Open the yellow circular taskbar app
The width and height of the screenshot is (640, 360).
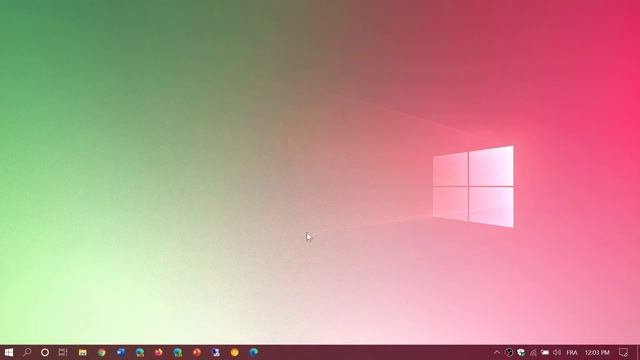(x=234, y=352)
